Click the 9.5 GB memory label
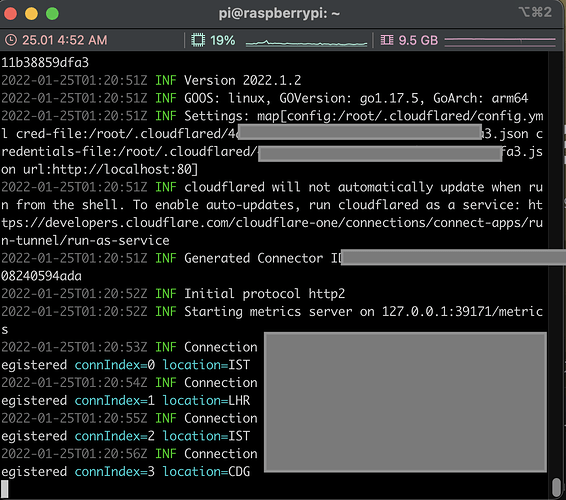Screen dimensions: 566x500 tap(418, 40)
